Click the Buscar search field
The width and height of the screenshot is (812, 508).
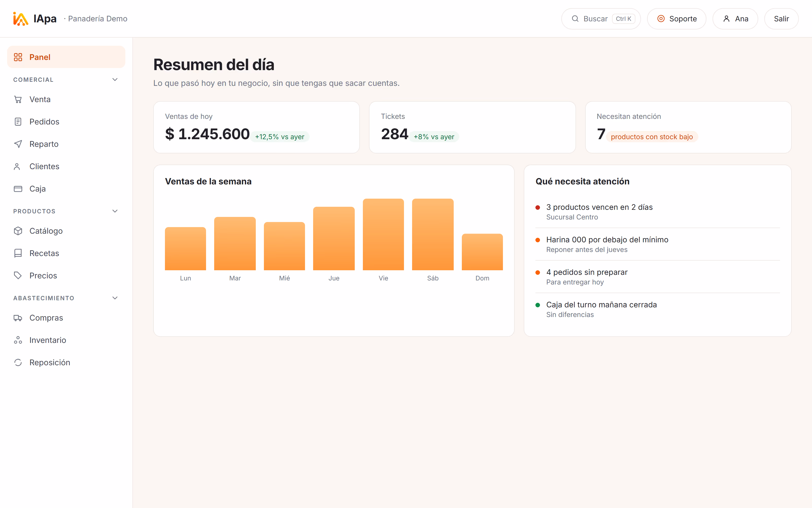[x=601, y=19]
